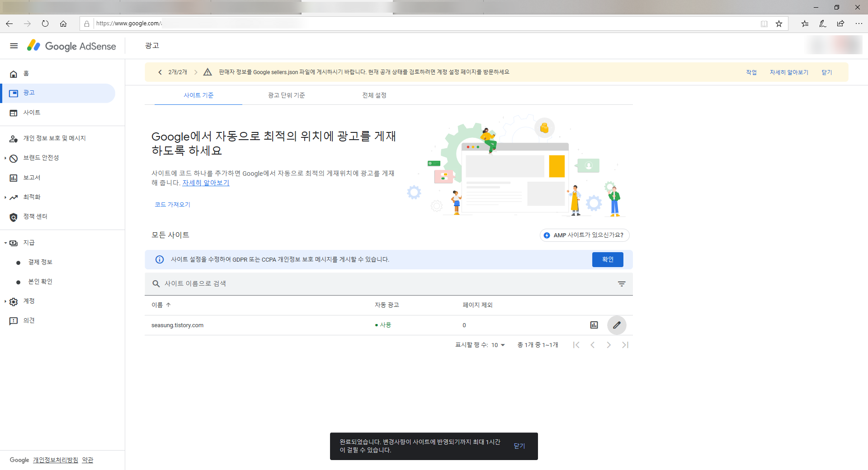Add notes with the pen icon
This screenshot has height=470, width=868.
pos(823,23)
